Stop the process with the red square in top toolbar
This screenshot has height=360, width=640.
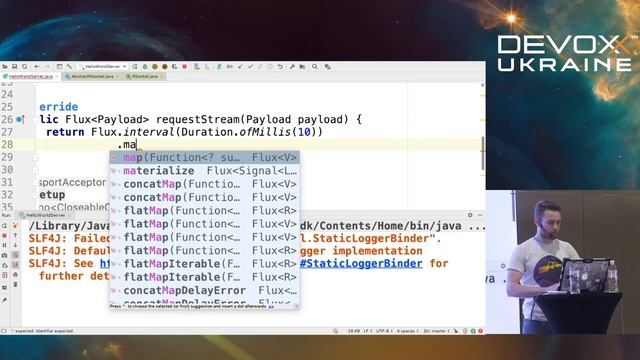pyautogui.click(x=184, y=67)
